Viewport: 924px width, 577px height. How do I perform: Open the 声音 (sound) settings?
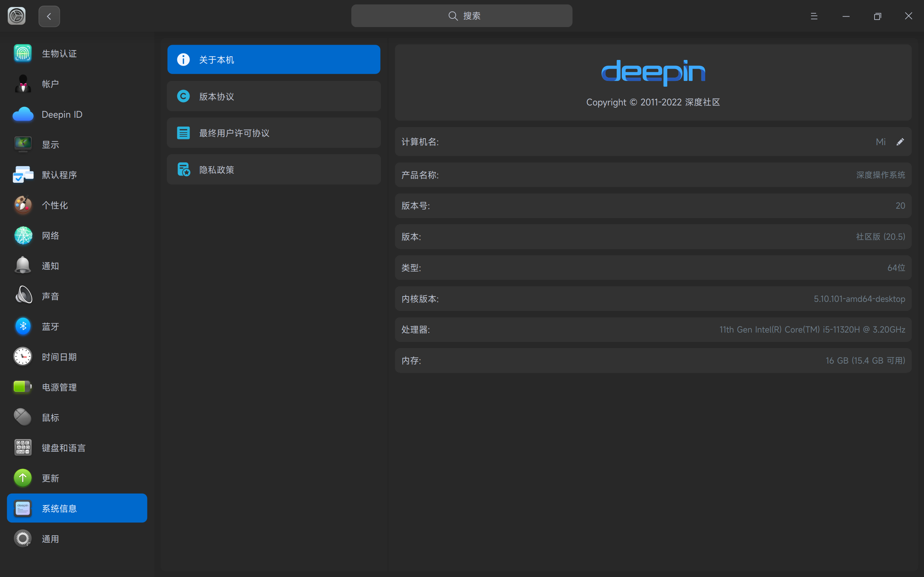[50, 296]
